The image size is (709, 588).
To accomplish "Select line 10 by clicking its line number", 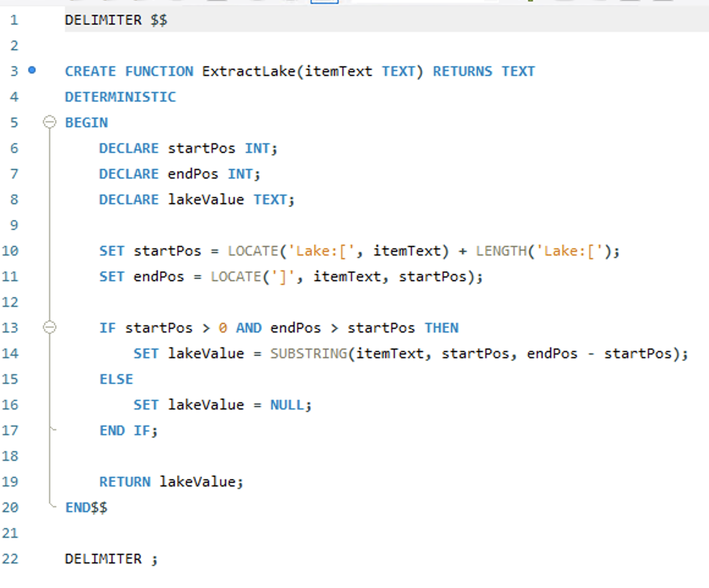I will pyautogui.click(x=10, y=251).
